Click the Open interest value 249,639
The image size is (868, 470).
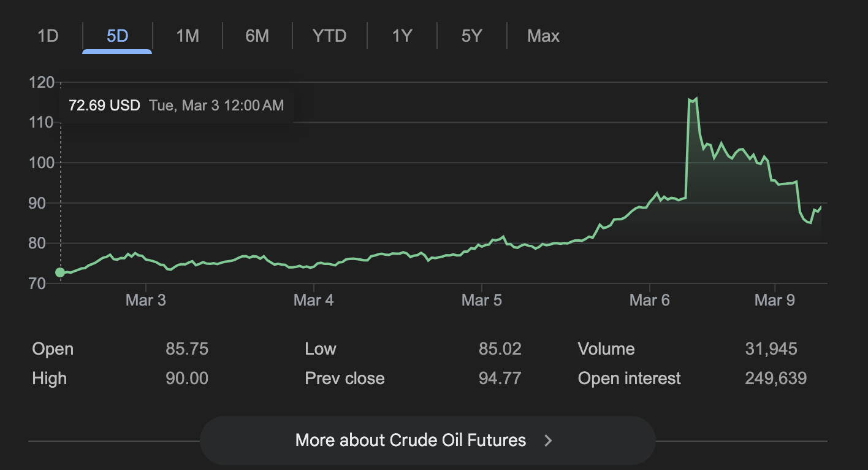pos(775,378)
